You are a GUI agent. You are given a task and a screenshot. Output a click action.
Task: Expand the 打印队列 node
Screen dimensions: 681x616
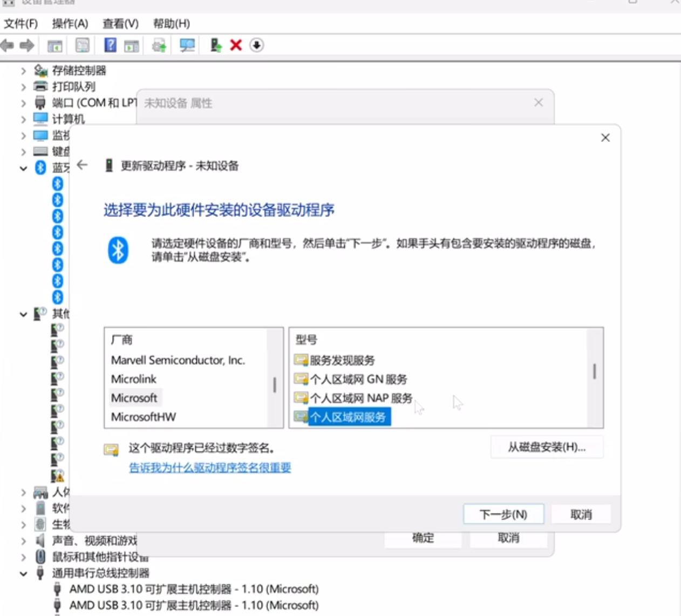click(23, 87)
